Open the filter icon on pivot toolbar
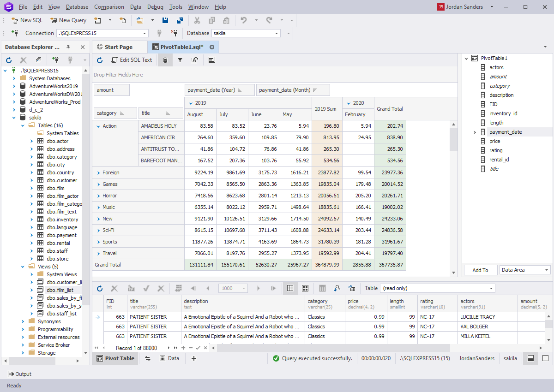554x392 pixels. (x=180, y=60)
